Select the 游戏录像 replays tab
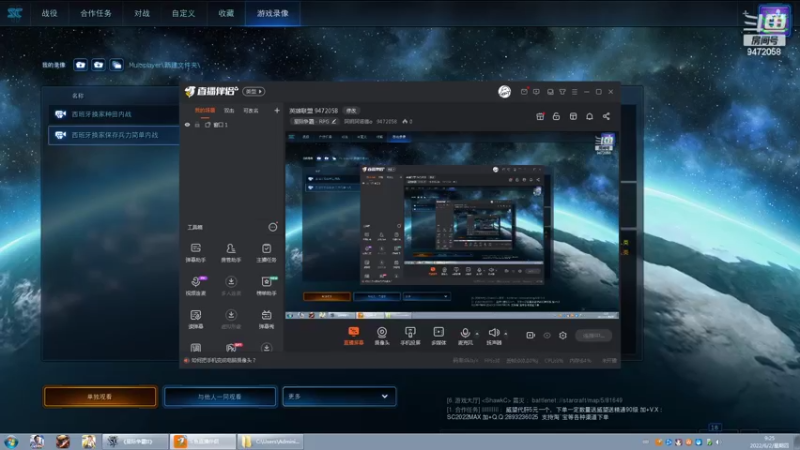The image size is (800, 450). pos(272,13)
